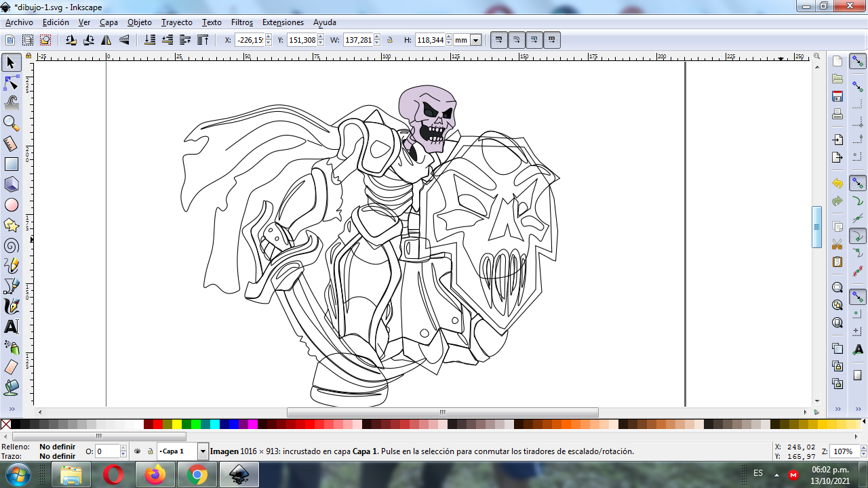Increase the W width stepper
The width and height of the screenshot is (868, 488).
click(377, 37)
